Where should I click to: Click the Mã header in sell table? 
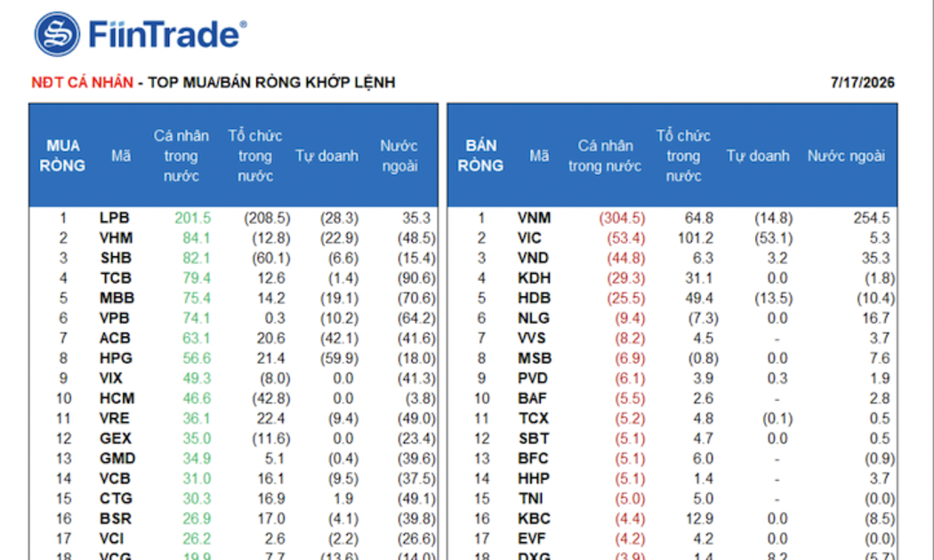(x=539, y=156)
